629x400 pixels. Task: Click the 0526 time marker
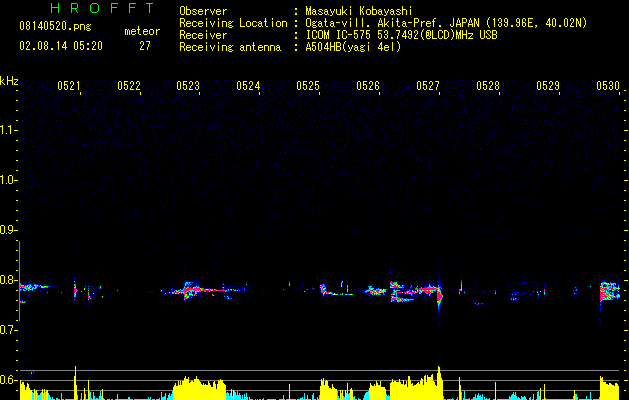tap(368, 86)
